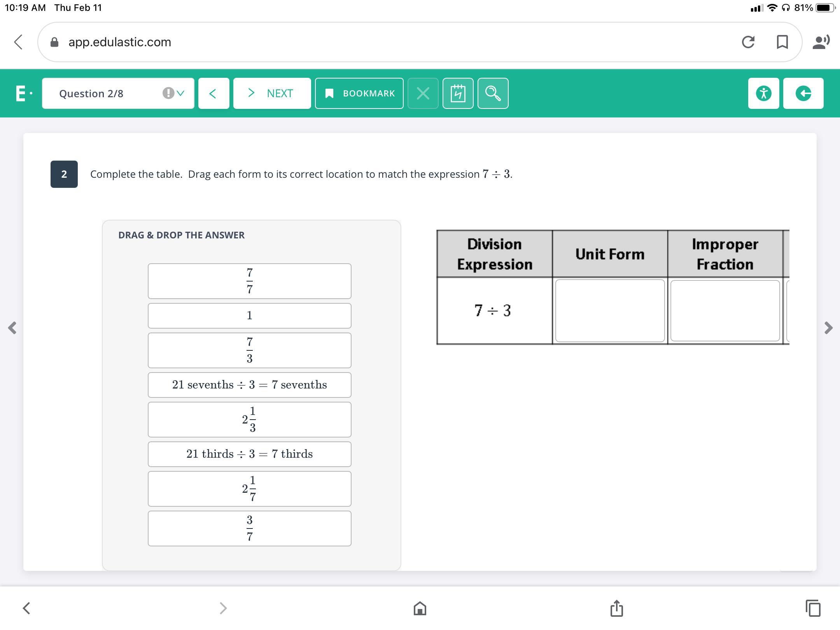Open the tabs overview icon
This screenshot has width=840, height=630.
(x=813, y=608)
